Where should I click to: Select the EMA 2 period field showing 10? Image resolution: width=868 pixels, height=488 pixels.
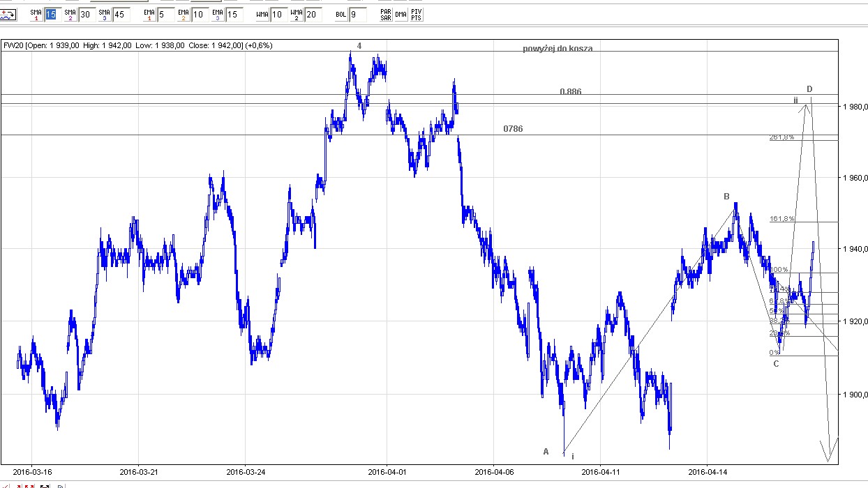click(x=198, y=15)
